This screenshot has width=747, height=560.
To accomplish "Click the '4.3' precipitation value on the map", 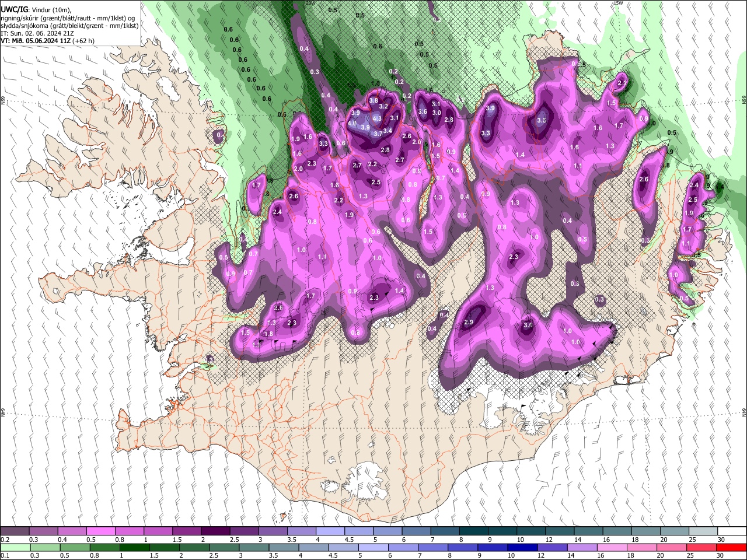I will click(x=377, y=118).
